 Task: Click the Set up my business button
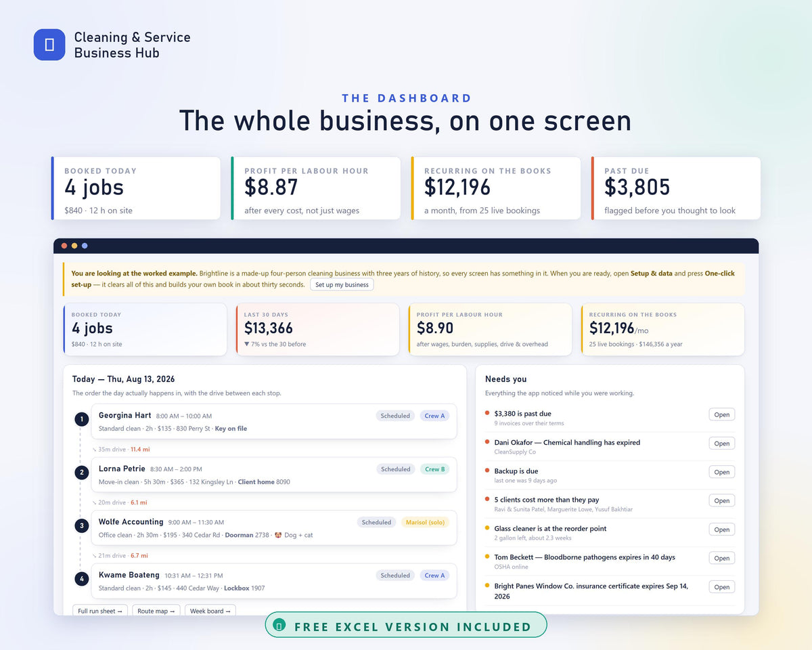pyautogui.click(x=342, y=284)
